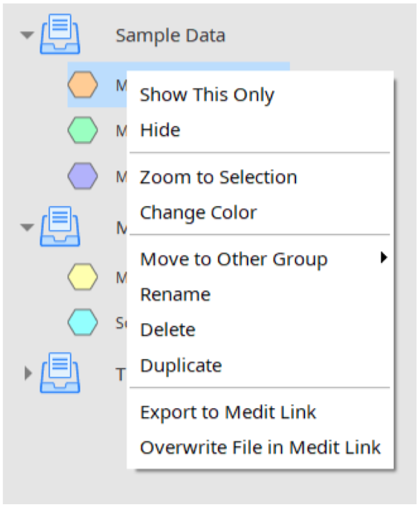Click the green hexagon model icon

[82, 130]
